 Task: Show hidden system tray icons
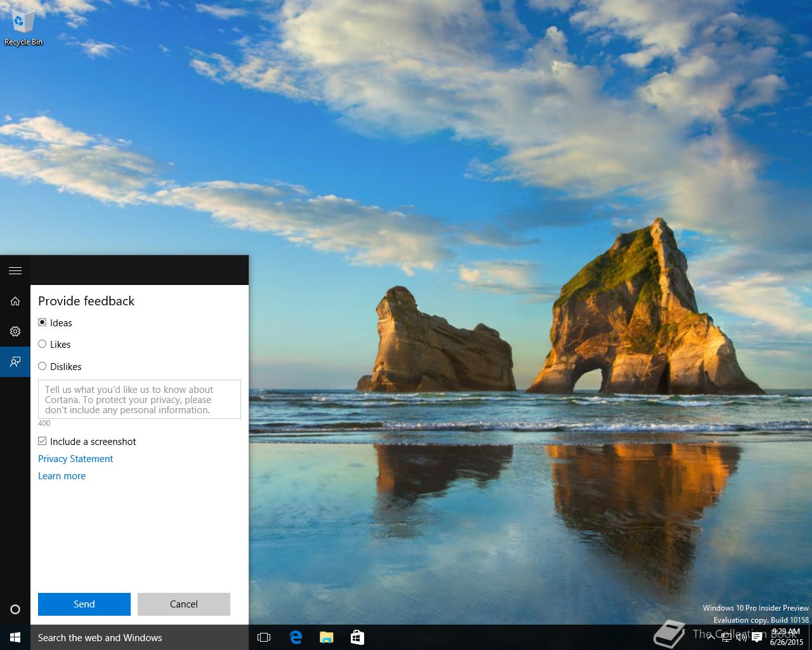point(711,637)
